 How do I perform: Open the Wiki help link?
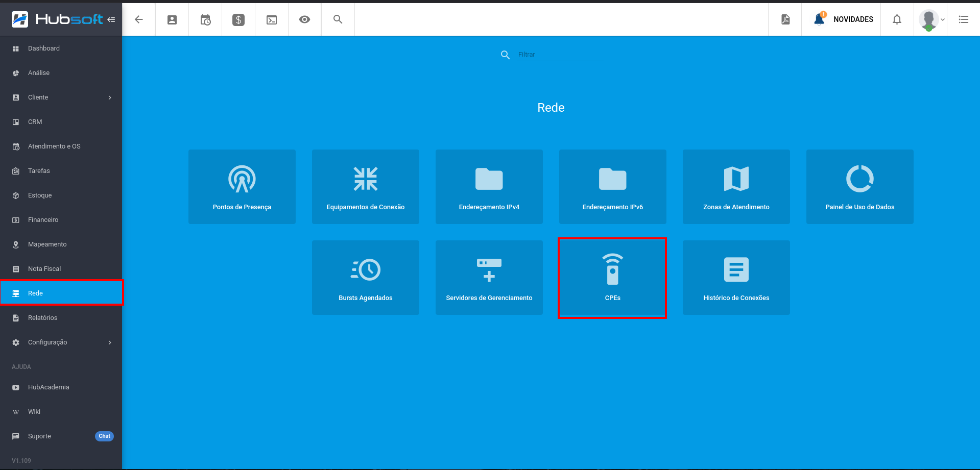coord(61,412)
